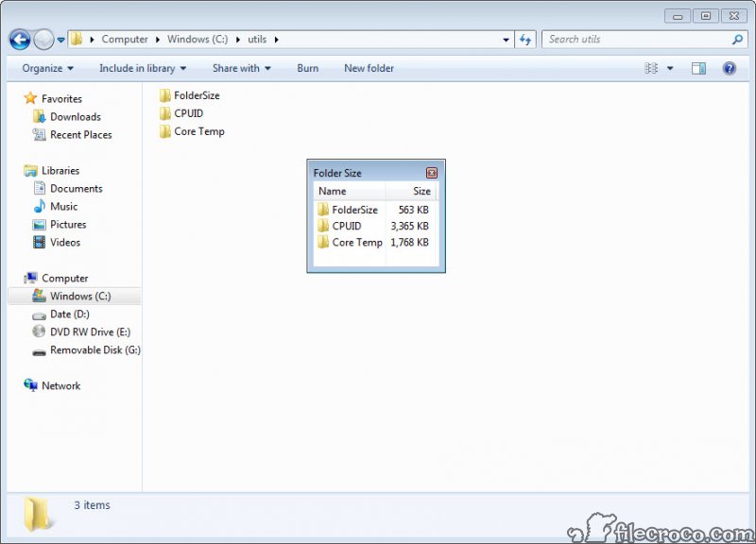Click the Recent Places icon
This screenshot has height=544, width=756.
39,135
